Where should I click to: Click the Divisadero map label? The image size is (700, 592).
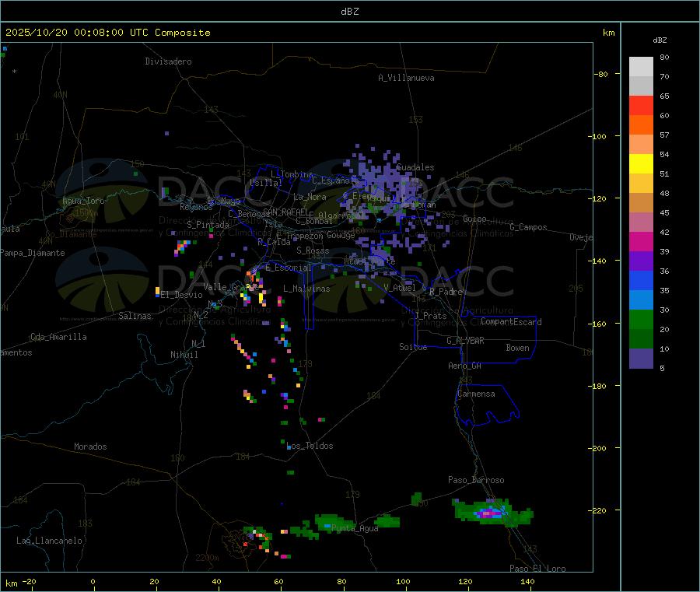(168, 61)
